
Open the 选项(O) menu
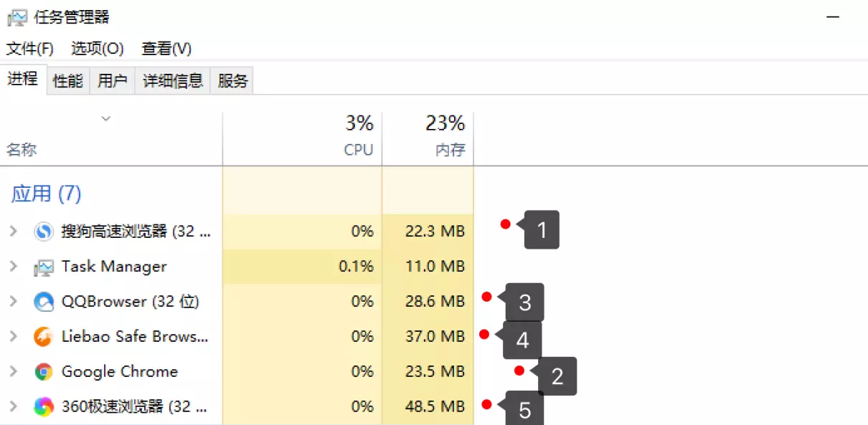tap(98, 49)
